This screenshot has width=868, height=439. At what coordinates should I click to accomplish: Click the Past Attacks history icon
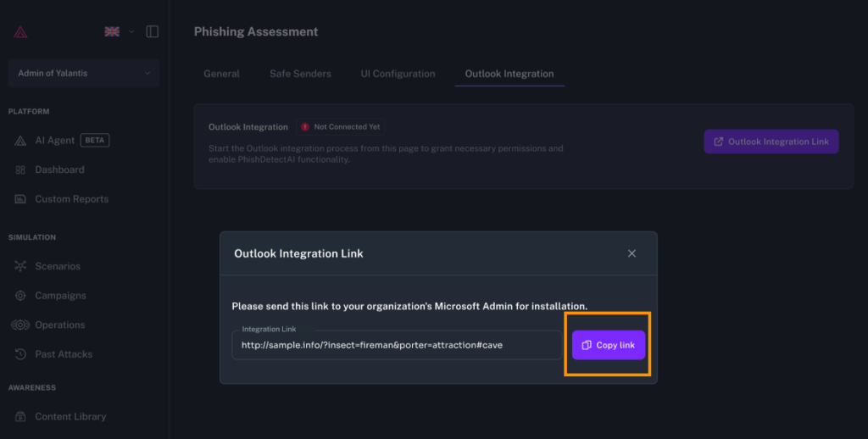tap(20, 354)
